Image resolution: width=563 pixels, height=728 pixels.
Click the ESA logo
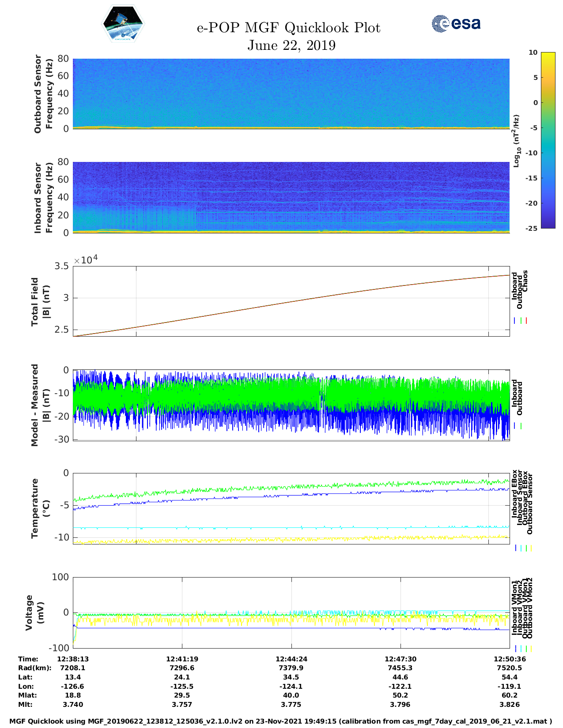pyautogui.click(x=456, y=23)
